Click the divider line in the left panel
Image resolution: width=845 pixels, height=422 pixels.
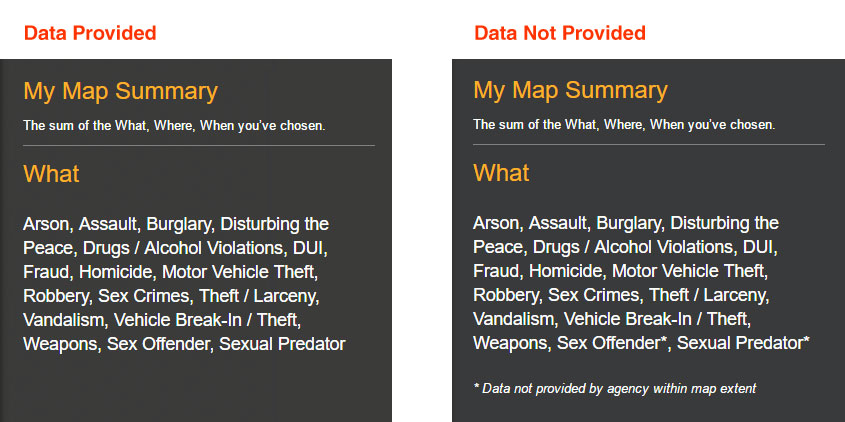[x=199, y=146]
